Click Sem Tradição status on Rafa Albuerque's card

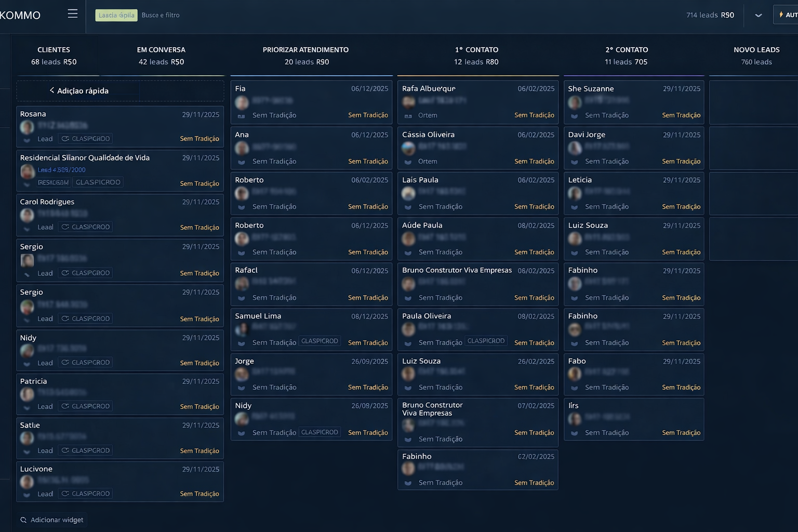click(x=535, y=115)
